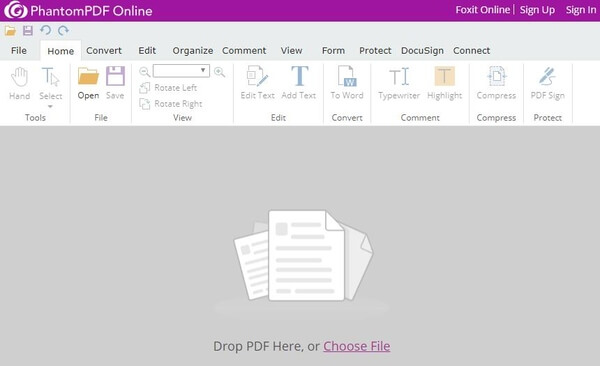Open the File menu tab
This screenshot has width=600, height=366.
coord(19,51)
